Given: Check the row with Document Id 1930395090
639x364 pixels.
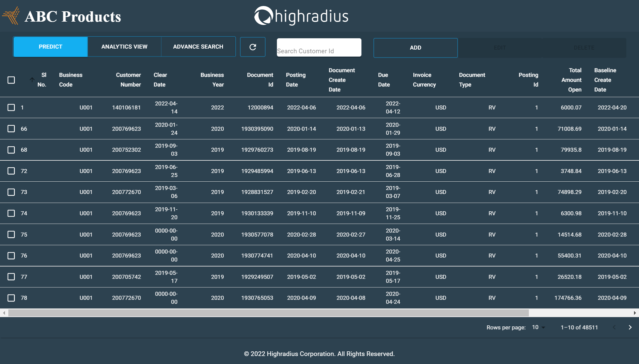Looking at the screenshot, I should coord(11,129).
